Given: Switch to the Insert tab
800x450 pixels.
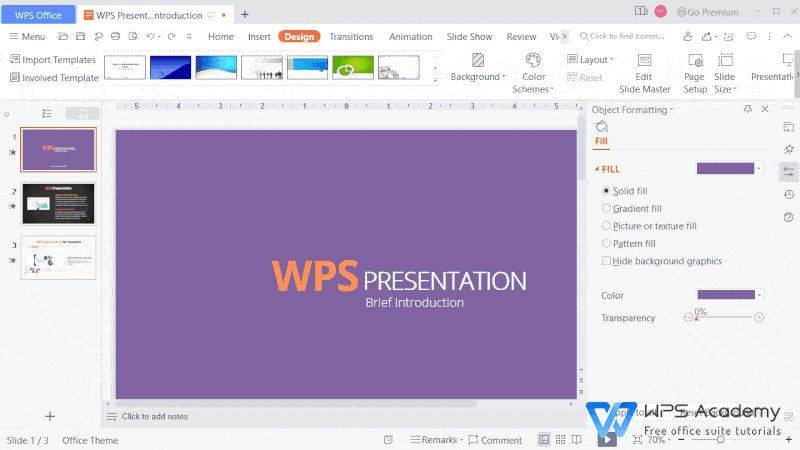Looking at the screenshot, I should (259, 36).
